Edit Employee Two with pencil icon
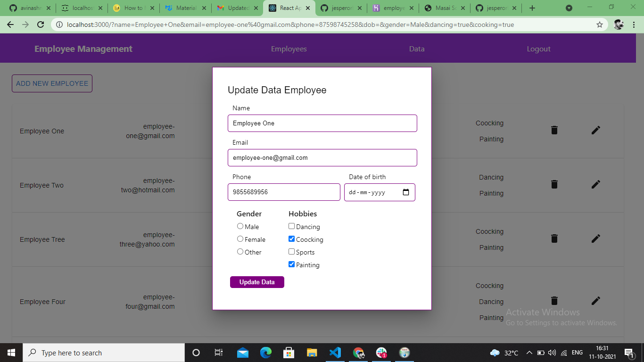 [x=596, y=184]
